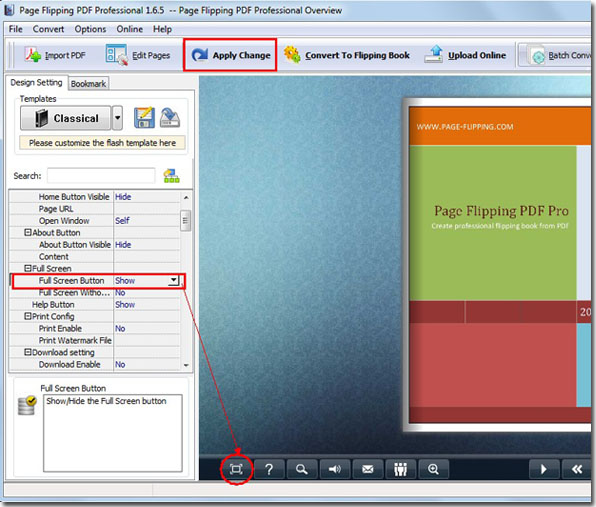596x507 pixels.
Task: Open the Edit Pages tool
Action: [138, 55]
